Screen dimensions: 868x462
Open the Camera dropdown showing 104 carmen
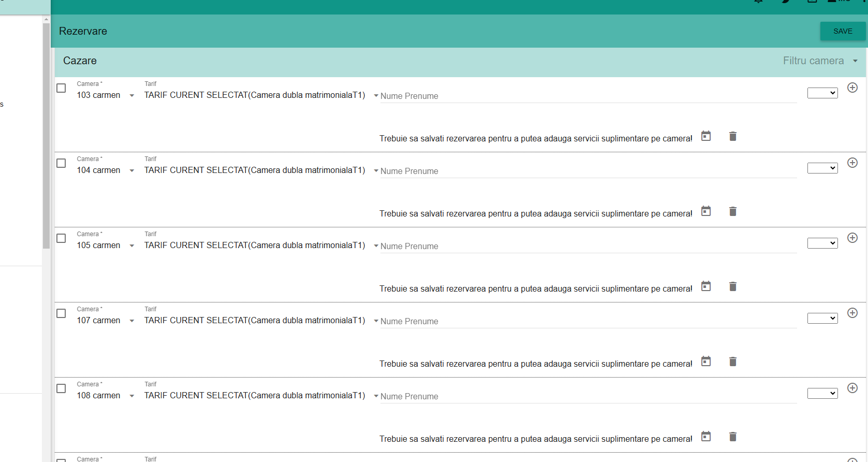point(106,170)
